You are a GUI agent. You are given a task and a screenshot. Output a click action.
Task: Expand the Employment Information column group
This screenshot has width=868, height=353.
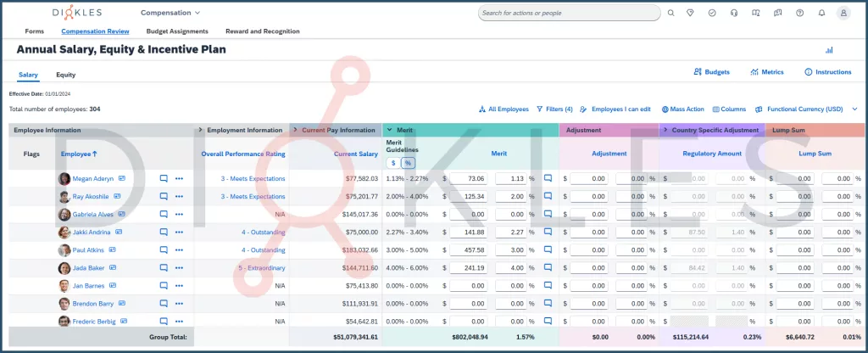click(201, 130)
